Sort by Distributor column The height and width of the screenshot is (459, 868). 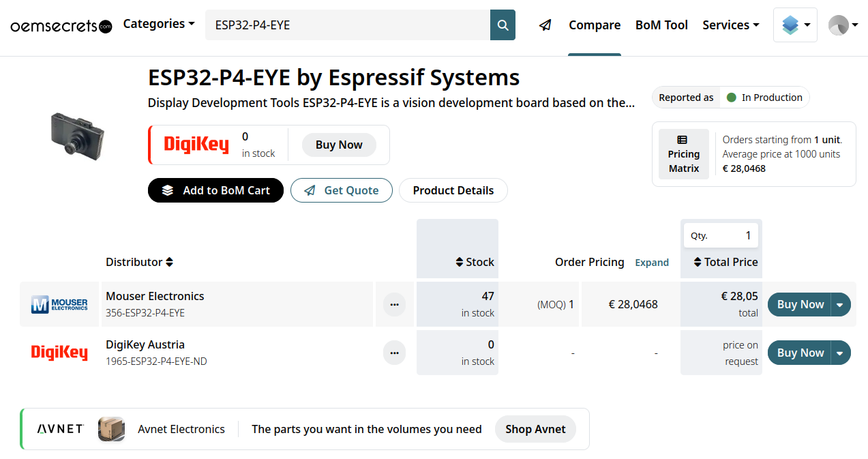click(140, 262)
